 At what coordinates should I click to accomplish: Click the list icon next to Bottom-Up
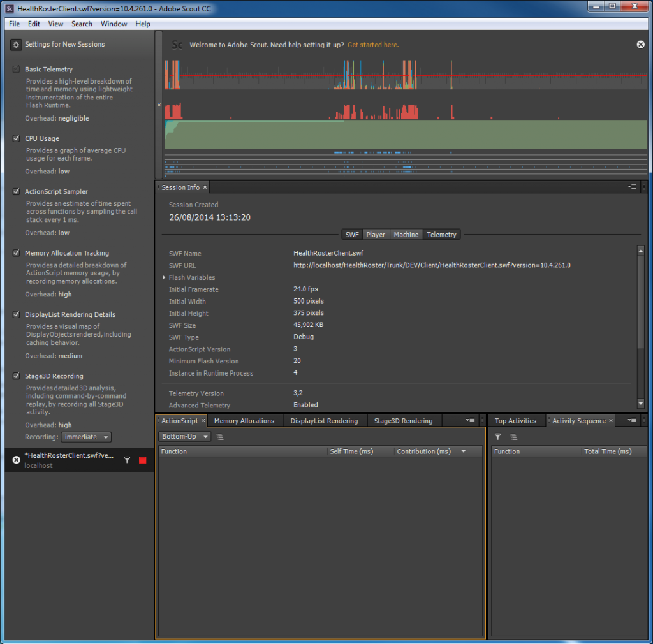click(220, 437)
